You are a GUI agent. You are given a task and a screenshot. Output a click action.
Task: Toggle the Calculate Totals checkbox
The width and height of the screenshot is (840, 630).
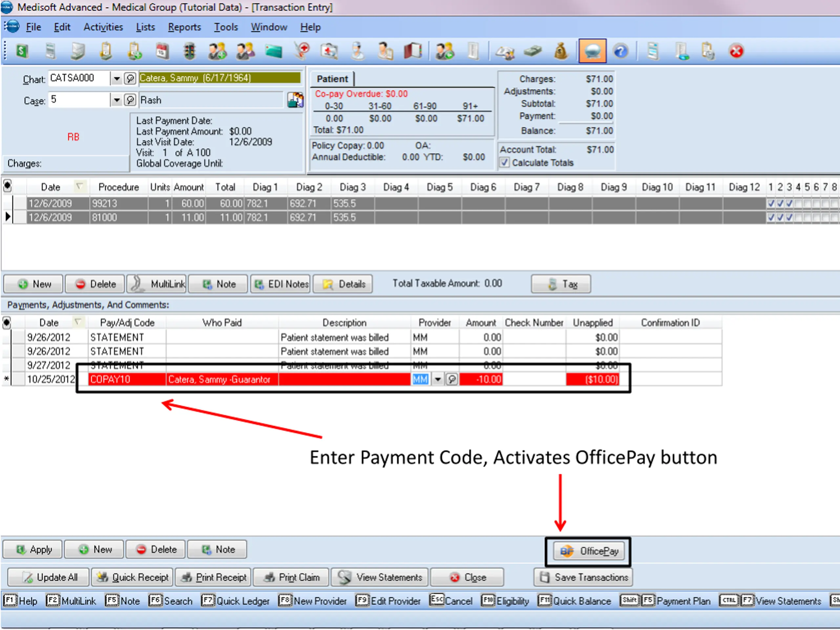point(504,162)
